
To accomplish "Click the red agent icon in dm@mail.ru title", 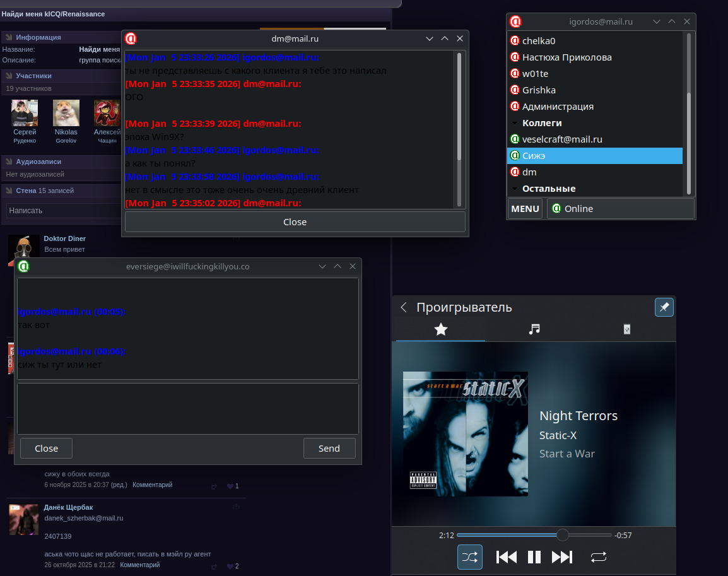I will 131,38.
